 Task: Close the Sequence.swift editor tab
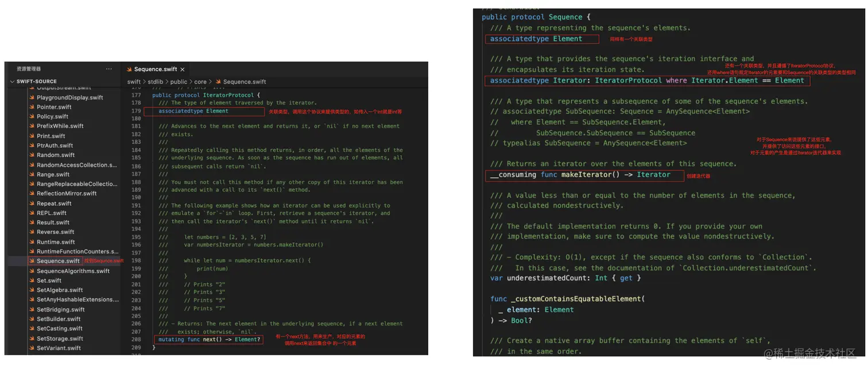click(183, 69)
